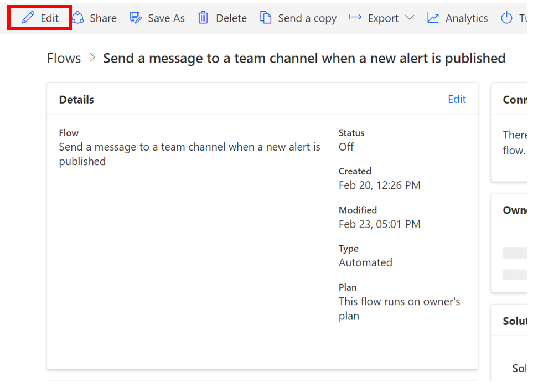Viewport: 538px width, 392px height.
Task: Click 'Feb 20, 12:26 PM' created date
Action: (x=380, y=185)
